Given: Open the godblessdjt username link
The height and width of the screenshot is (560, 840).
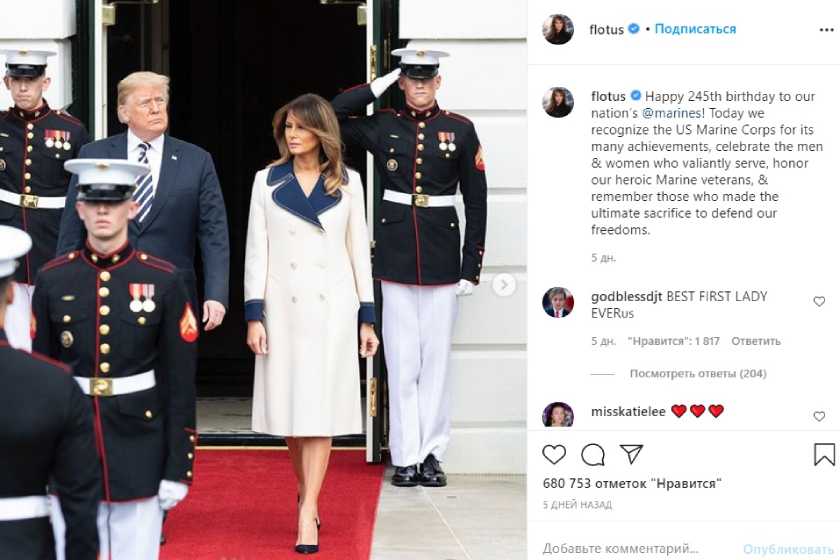Looking at the screenshot, I should 626,296.
